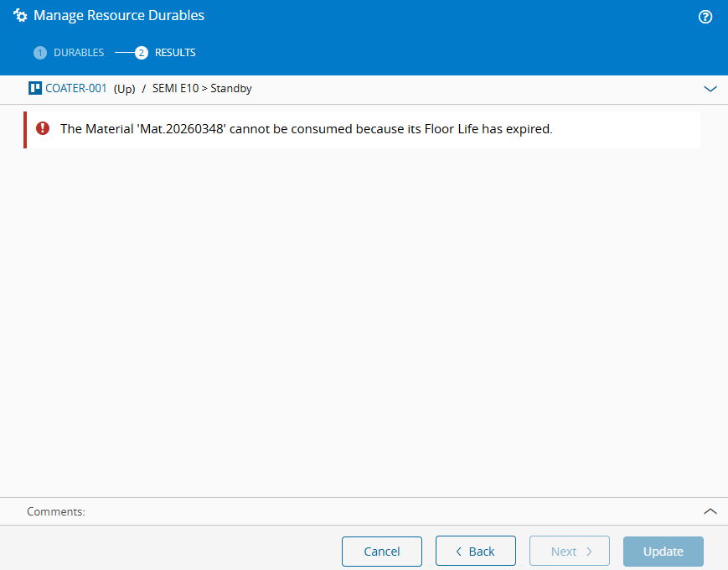Go Back to the previous step

tap(475, 552)
